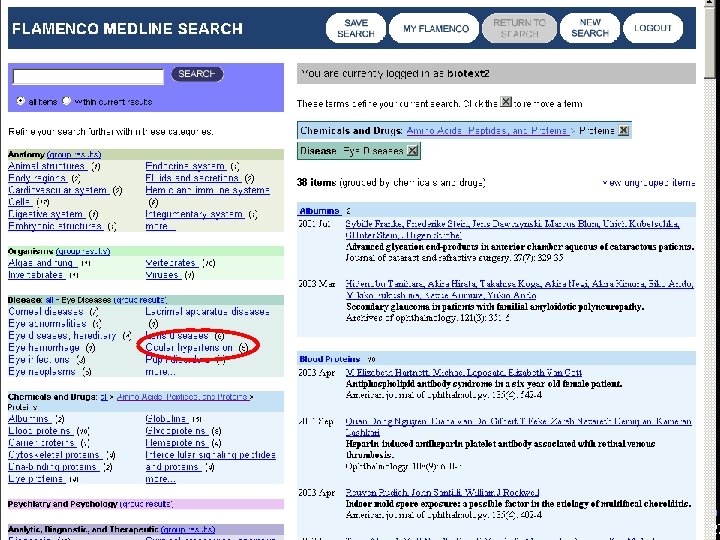This screenshot has height=540, width=720.
Task: Click the Search button in the purple box
Action: click(x=197, y=74)
